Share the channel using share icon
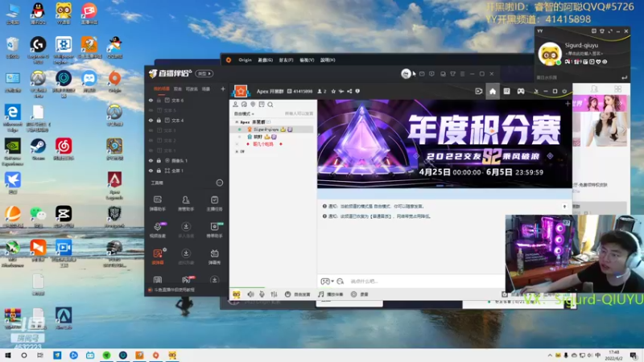The width and height of the screenshot is (644, 362). point(349,91)
